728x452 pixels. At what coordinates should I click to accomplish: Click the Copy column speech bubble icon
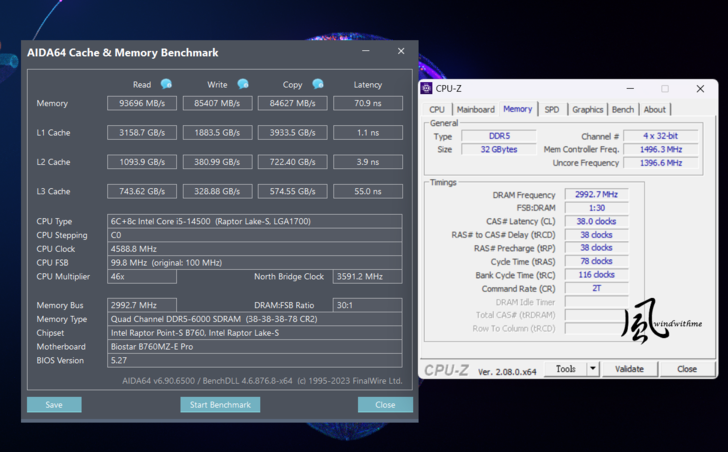coord(317,85)
